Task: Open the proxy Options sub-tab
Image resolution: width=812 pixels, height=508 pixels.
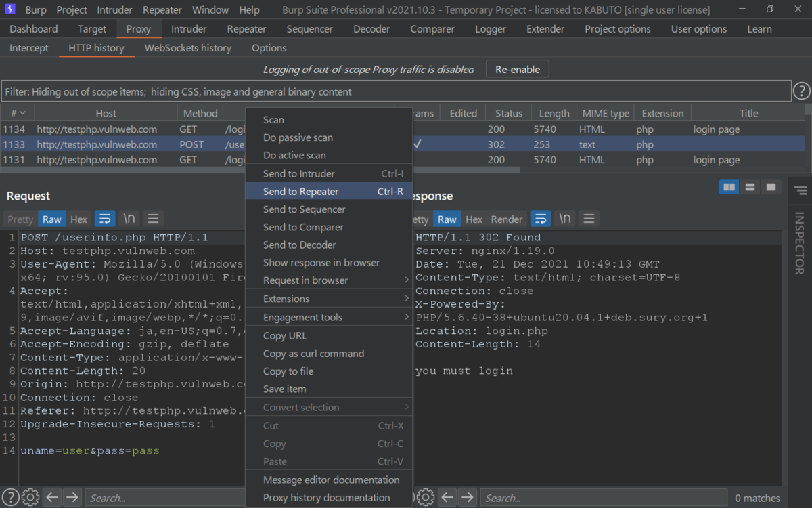Action: coord(269,48)
